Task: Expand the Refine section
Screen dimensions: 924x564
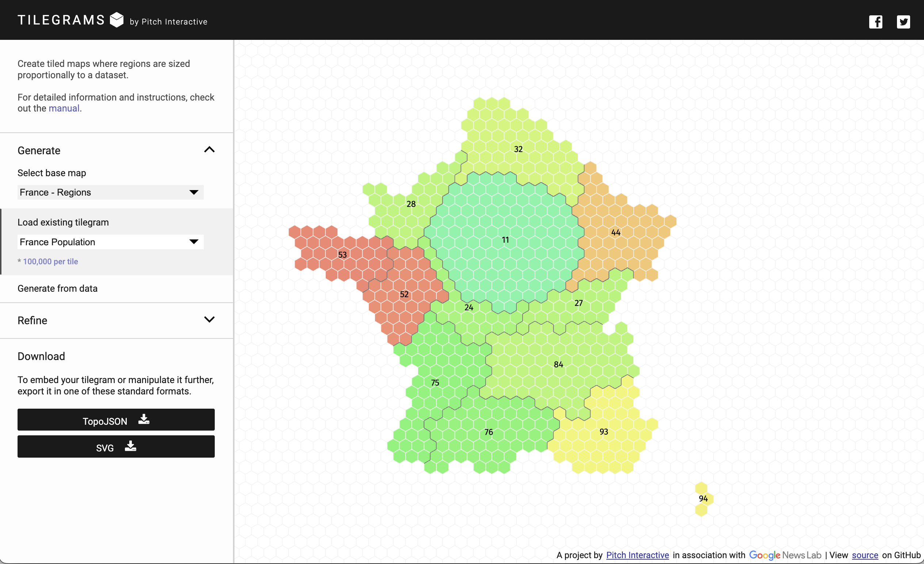Action: [x=209, y=319]
